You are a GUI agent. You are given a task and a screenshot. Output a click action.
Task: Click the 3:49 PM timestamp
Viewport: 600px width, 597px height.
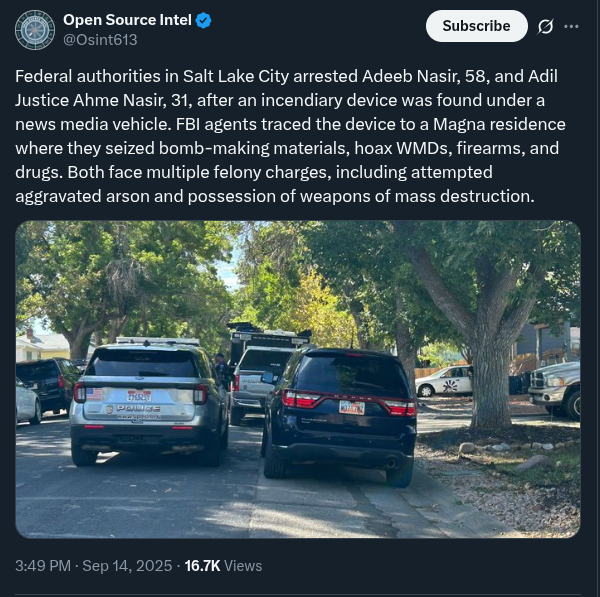pyautogui.click(x=42, y=565)
